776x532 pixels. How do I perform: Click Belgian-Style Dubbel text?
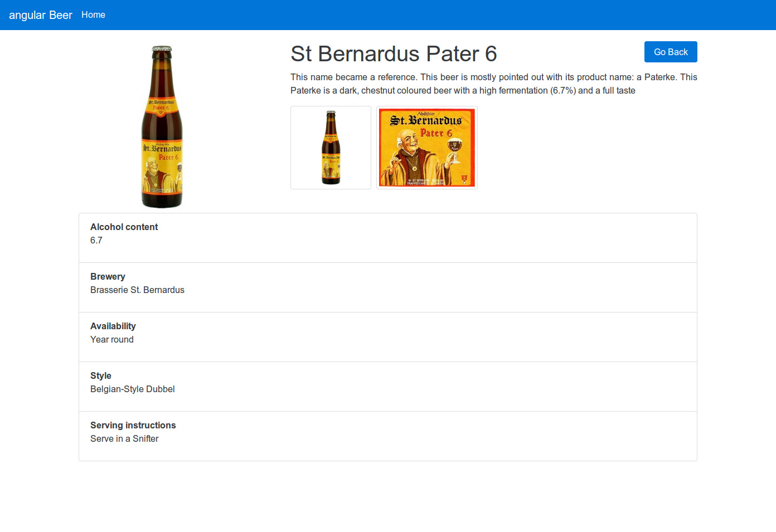pos(133,389)
